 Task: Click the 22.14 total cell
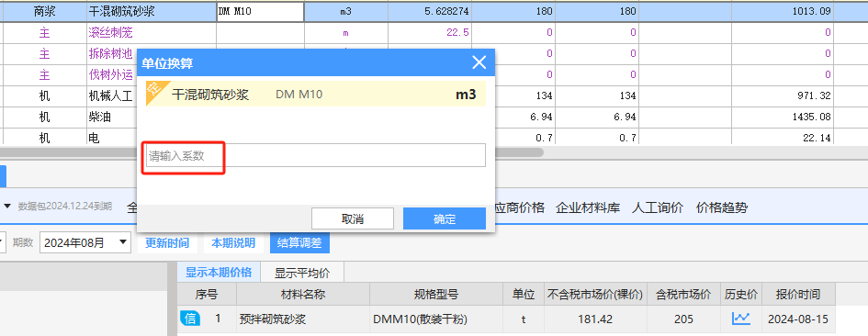click(x=783, y=138)
